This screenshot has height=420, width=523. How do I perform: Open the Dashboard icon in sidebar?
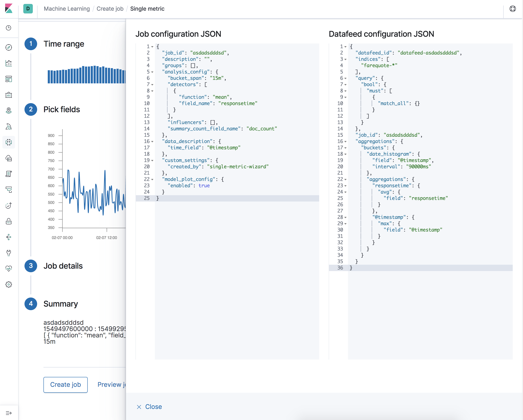(x=9, y=79)
